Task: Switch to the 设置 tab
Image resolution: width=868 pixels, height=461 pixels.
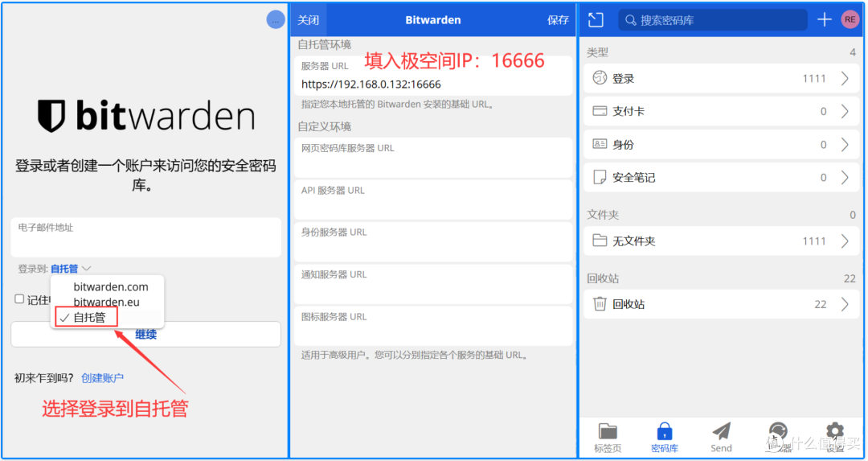Action: coord(834,438)
